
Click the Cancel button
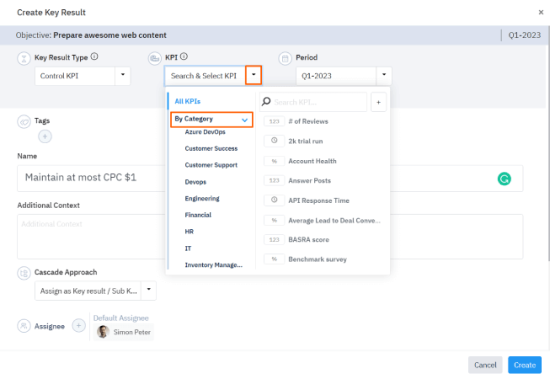point(485,365)
